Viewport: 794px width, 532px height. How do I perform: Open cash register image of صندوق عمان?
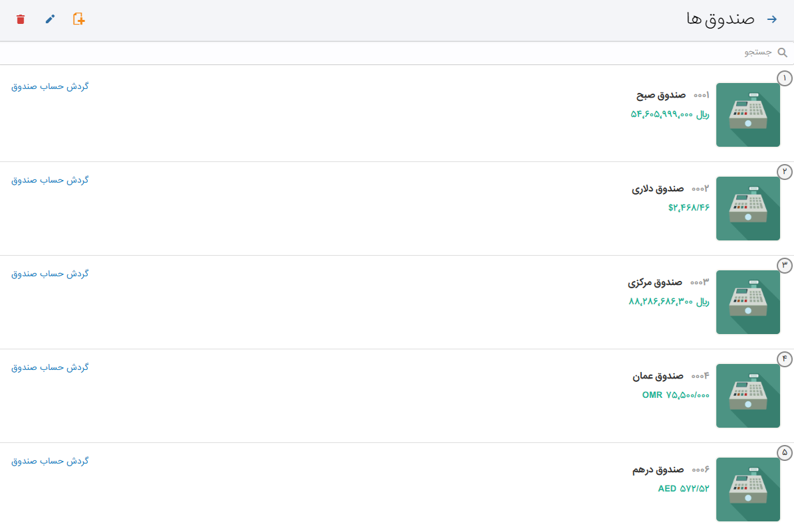click(x=748, y=396)
